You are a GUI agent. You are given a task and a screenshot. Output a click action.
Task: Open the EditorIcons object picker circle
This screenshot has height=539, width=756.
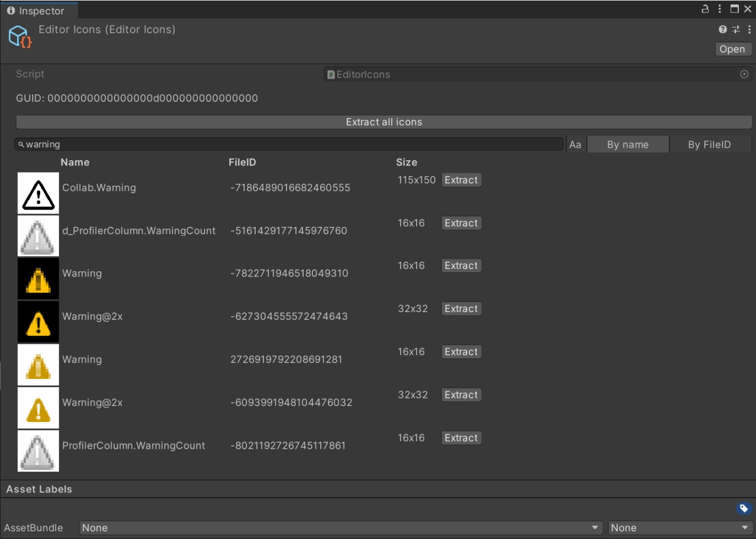[744, 74]
